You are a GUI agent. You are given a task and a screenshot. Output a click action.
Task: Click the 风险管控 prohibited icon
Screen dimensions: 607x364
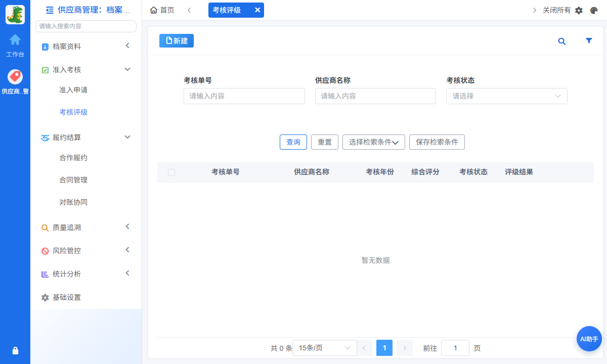45,251
